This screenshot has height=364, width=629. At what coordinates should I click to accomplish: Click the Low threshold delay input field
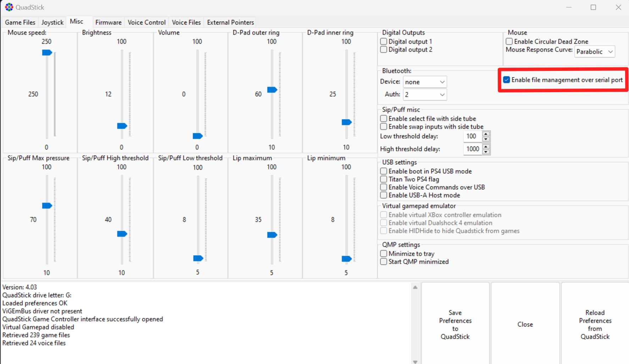[x=472, y=136]
